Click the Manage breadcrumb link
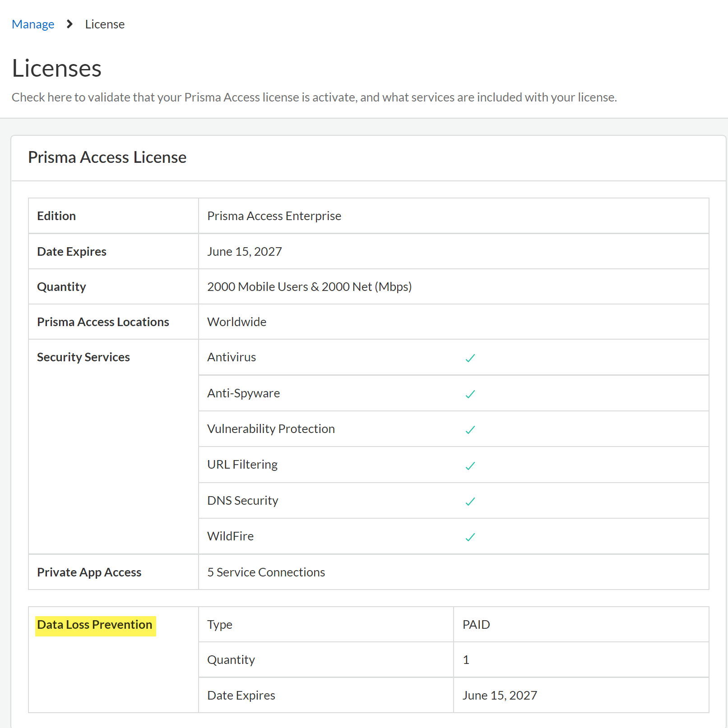Viewport: 728px width, 728px height. (x=33, y=24)
